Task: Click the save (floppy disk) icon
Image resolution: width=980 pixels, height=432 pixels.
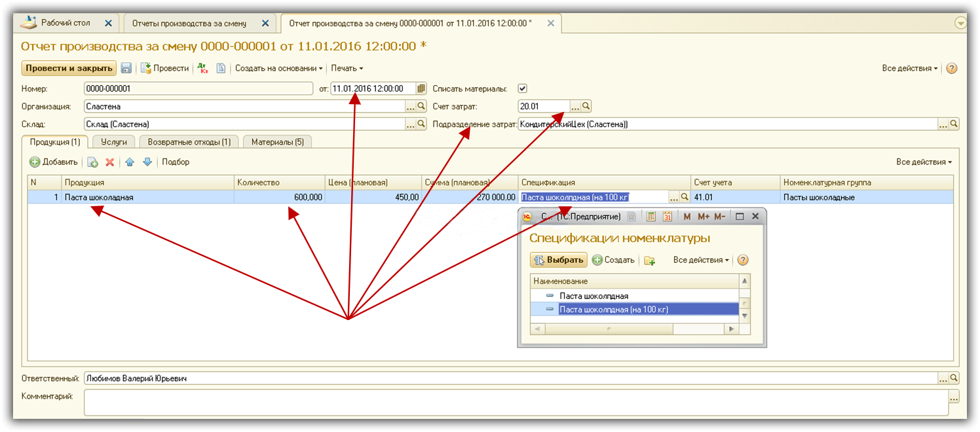Action: [x=126, y=68]
